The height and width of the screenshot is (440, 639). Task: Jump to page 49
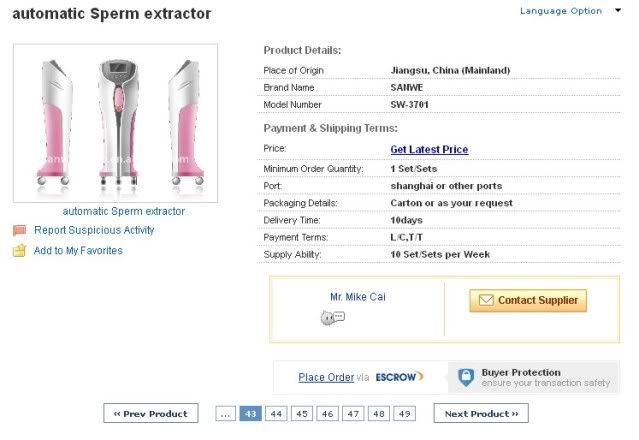pos(403,413)
